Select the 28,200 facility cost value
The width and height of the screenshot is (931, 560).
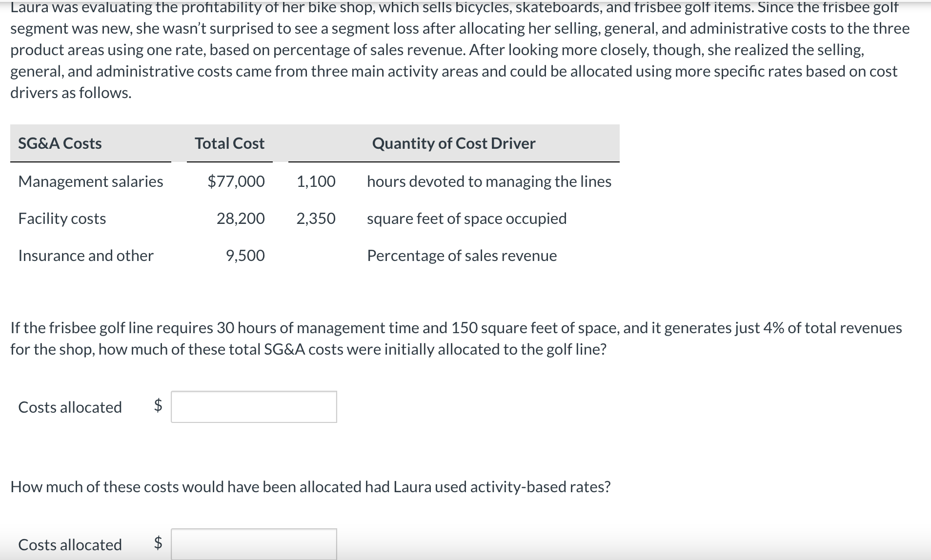click(x=241, y=218)
